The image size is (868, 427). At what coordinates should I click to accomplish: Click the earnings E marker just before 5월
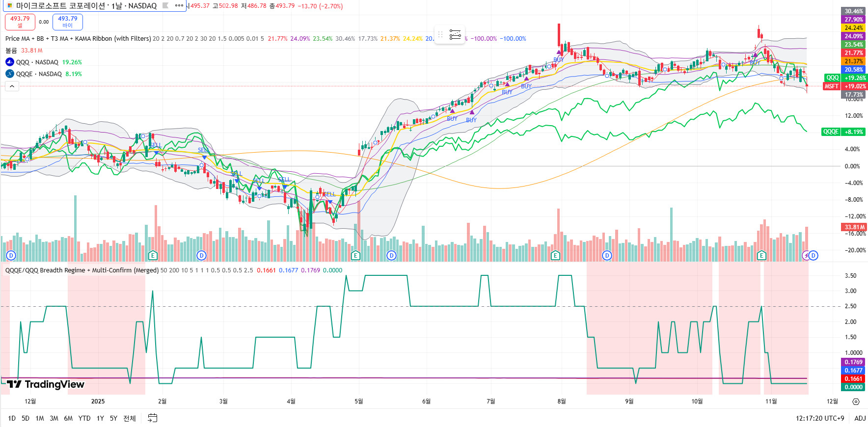[355, 255]
